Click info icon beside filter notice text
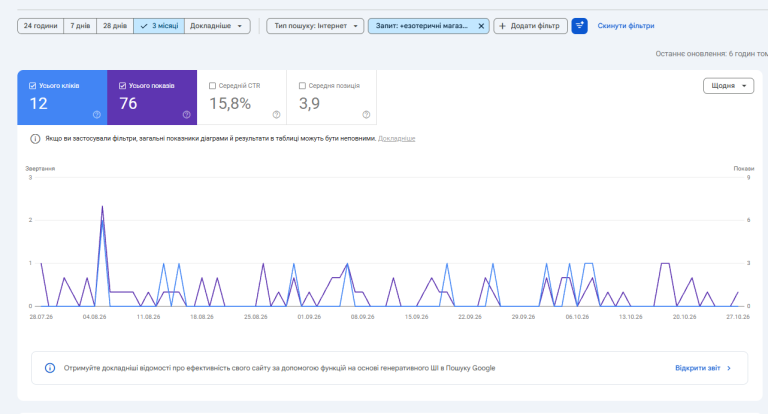Image resolution: width=768 pixels, height=414 pixels. coord(35,139)
